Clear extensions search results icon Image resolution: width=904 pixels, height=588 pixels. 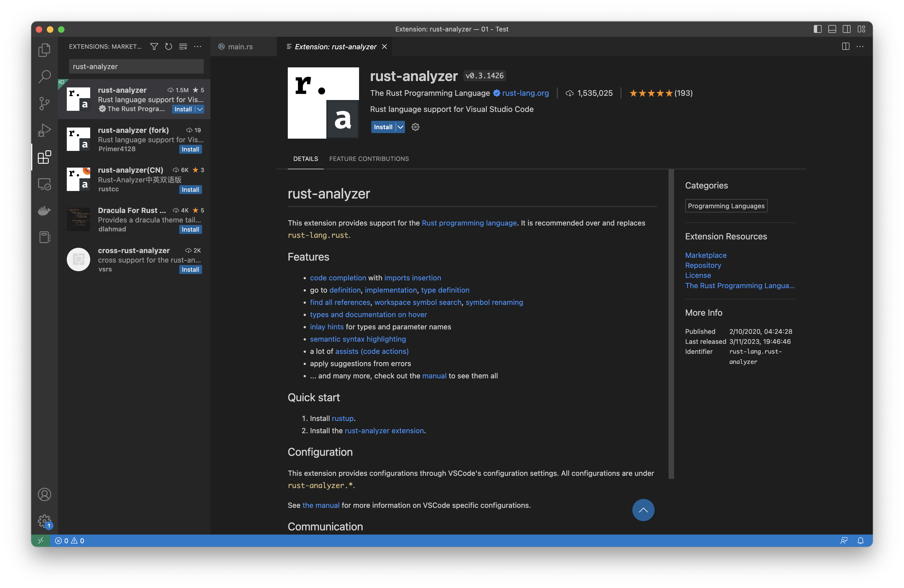click(183, 46)
